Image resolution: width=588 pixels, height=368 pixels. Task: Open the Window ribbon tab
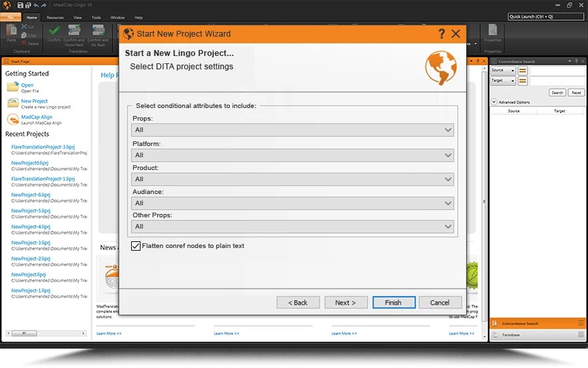pyautogui.click(x=117, y=17)
